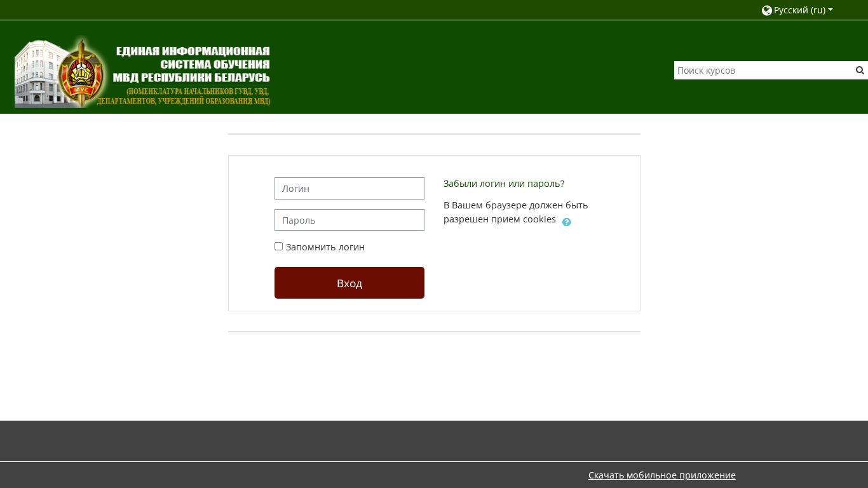The height and width of the screenshot is (488, 868).
Task: Click the Вход login button
Action: 349,283
